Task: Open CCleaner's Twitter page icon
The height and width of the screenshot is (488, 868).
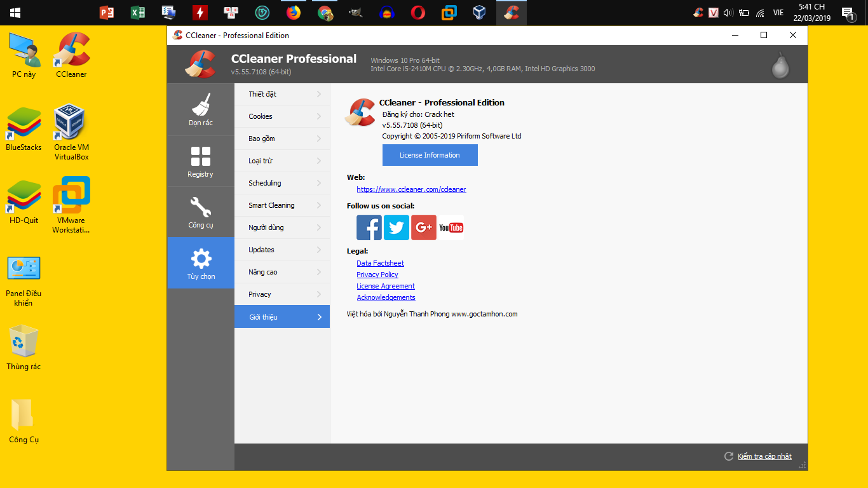Action: pos(397,227)
